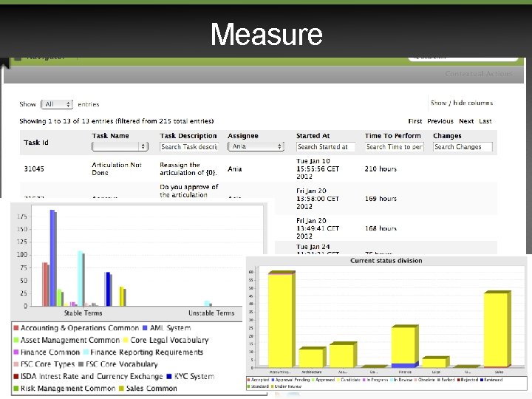
Task: Click Finance Reporting Requirements legend swatch
Action: point(86,352)
